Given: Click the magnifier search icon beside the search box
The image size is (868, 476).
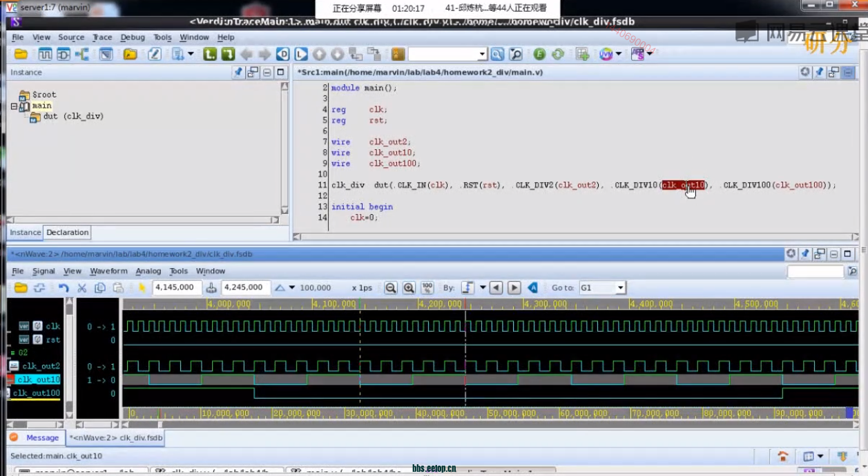Looking at the screenshot, I should pos(497,54).
